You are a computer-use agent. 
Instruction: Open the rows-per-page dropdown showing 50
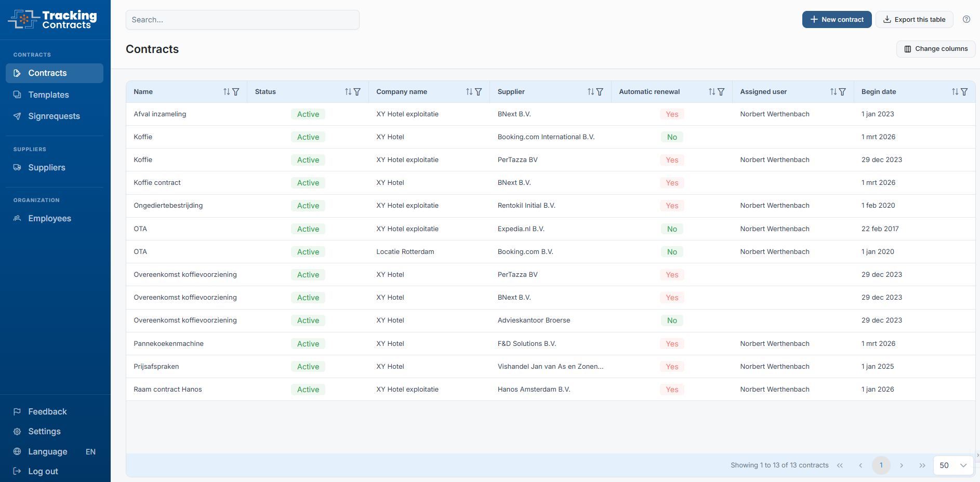953,465
